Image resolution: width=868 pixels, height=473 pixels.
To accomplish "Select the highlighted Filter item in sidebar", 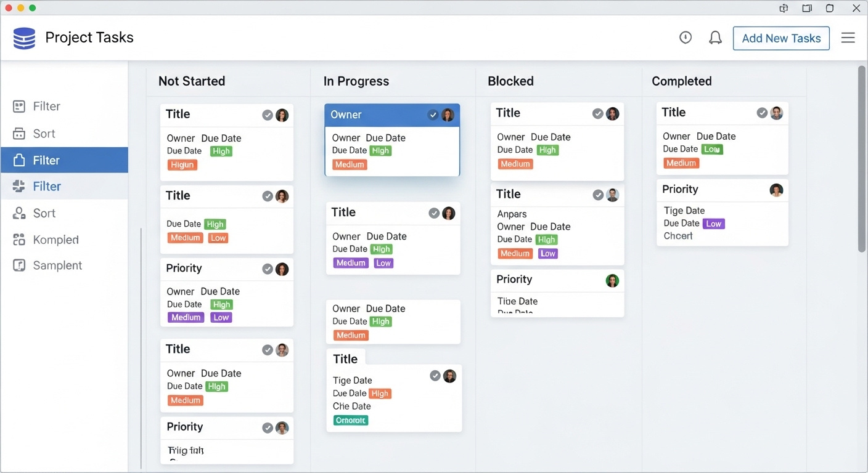I will [64, 160].
